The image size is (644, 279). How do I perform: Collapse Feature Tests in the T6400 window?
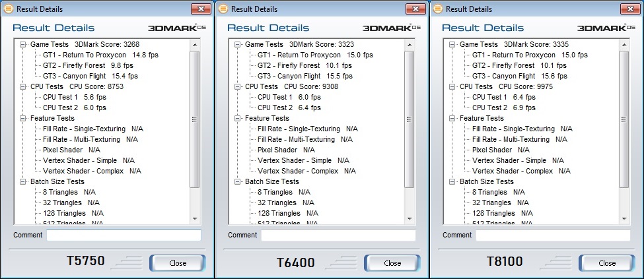[237, 118]
